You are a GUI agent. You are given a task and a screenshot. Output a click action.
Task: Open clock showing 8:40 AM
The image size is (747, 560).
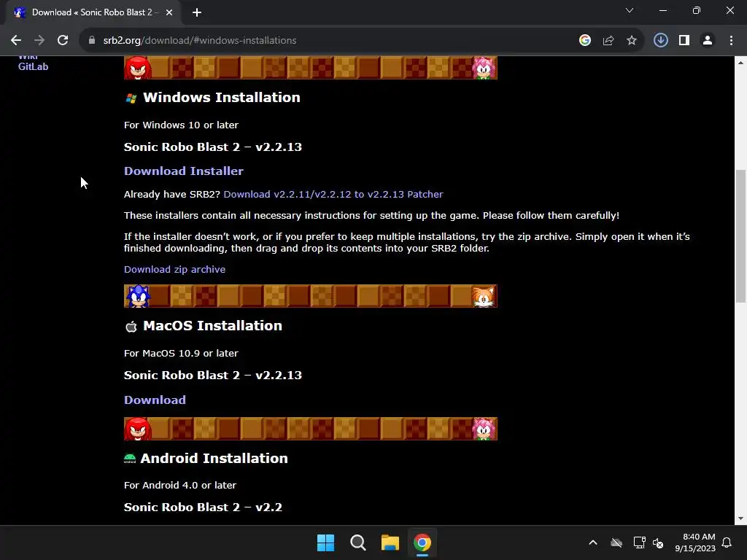(x=695, y=542)
